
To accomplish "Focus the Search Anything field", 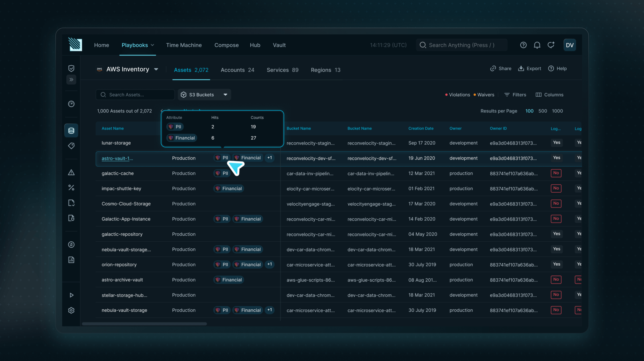I will (x=462, y=45).
